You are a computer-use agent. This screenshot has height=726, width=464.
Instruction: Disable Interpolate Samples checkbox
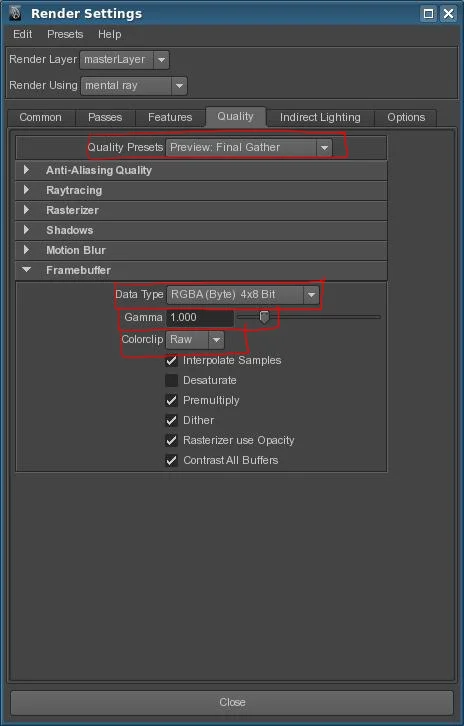[x=171, y=360]
